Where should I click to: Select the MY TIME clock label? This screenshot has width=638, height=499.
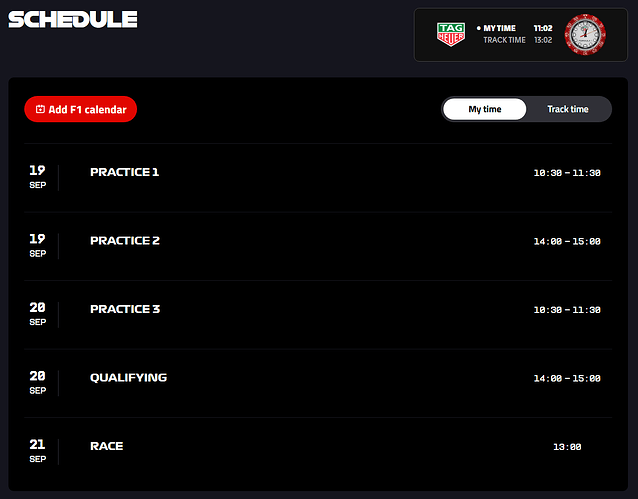pos(499,28)
